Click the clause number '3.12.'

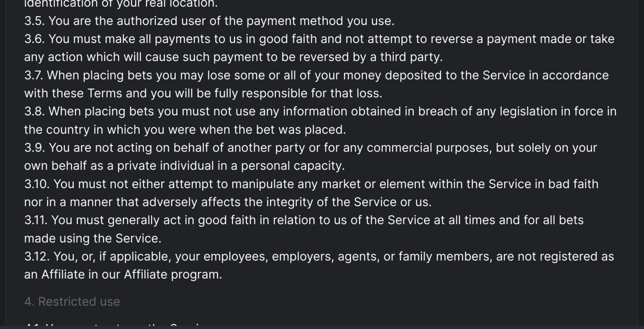tap(37, 256)
